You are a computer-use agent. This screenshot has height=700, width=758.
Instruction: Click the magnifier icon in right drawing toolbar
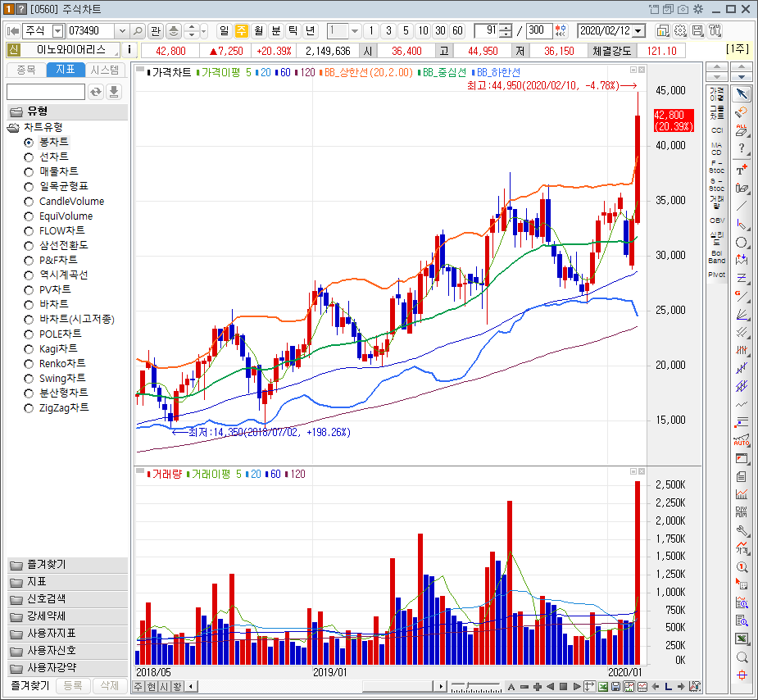(742, 657)
